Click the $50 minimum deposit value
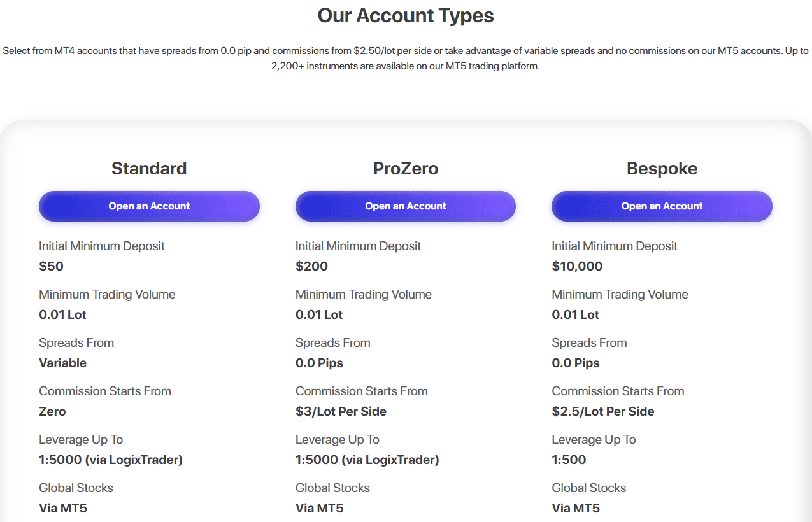This screenshot has width=812, height=522. [x=52, y=266]
